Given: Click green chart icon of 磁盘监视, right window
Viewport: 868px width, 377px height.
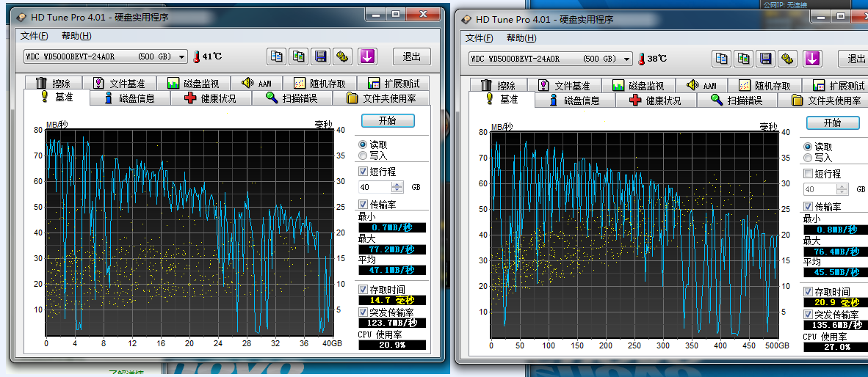Looking at the screenshot, I should click(x=618, y=86).
